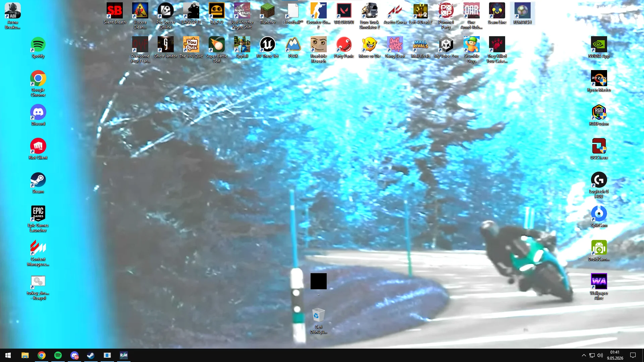Select the DroidCam desktop icon

pos(599,250)
